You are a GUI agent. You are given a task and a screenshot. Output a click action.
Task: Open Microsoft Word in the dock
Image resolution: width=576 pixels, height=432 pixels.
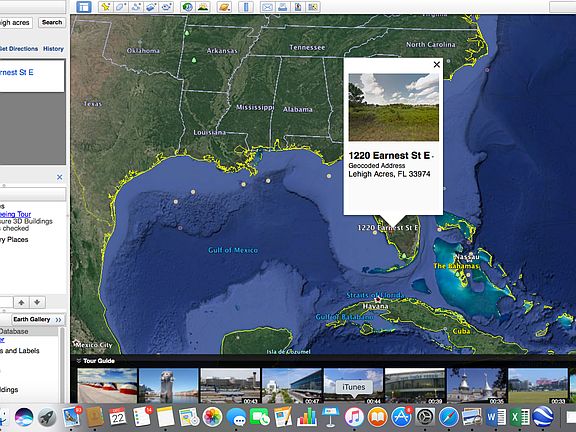(x=496, y=417)
